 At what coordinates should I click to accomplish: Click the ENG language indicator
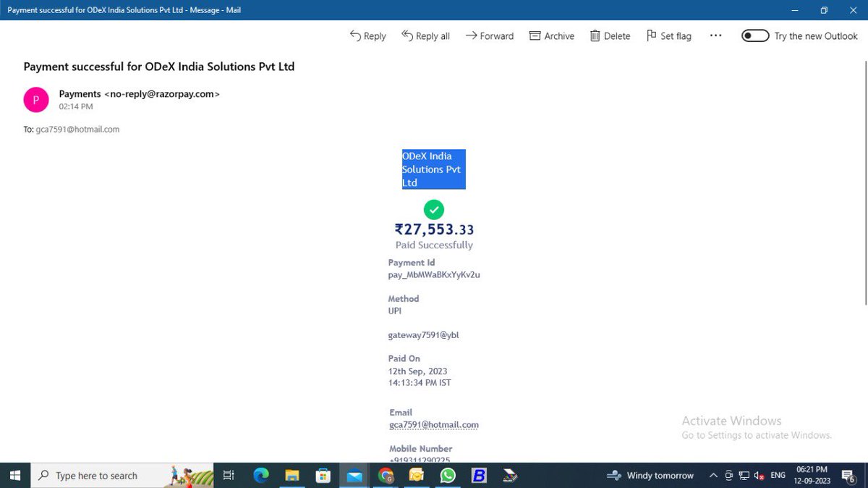[778, 476]
